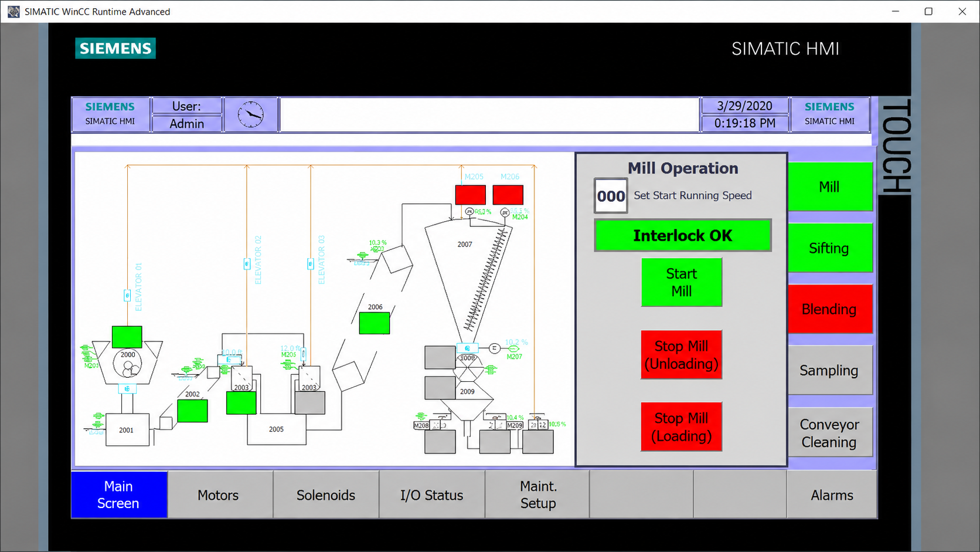This screenshot has width=980, height=552.
Task: Select the Elevator 03 sensor symbol
Action: 311,264
